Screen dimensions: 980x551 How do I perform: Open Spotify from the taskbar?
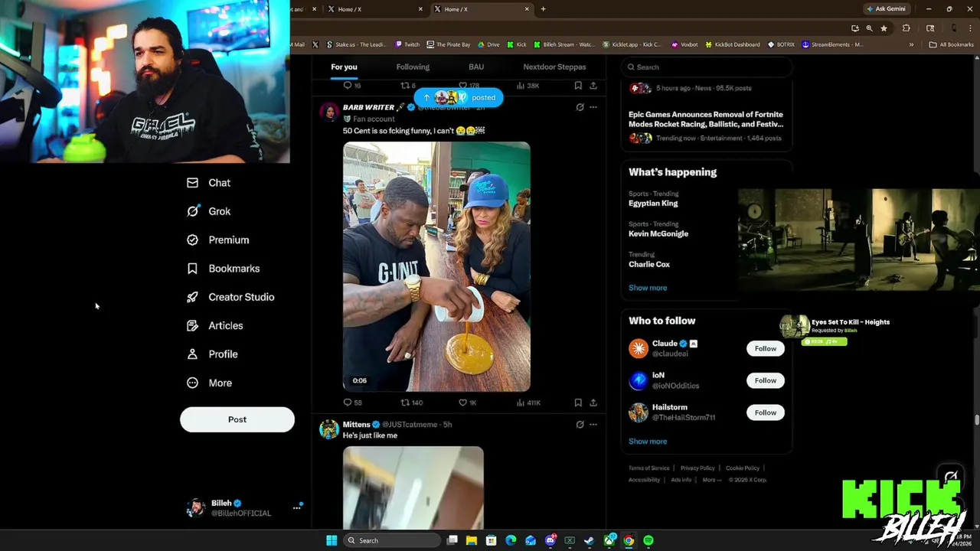point(648,540)
